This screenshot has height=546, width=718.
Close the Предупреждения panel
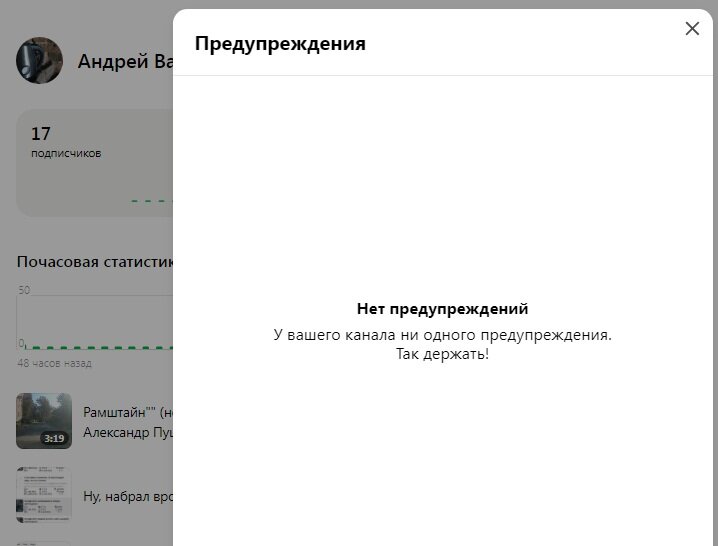(692, 28)
